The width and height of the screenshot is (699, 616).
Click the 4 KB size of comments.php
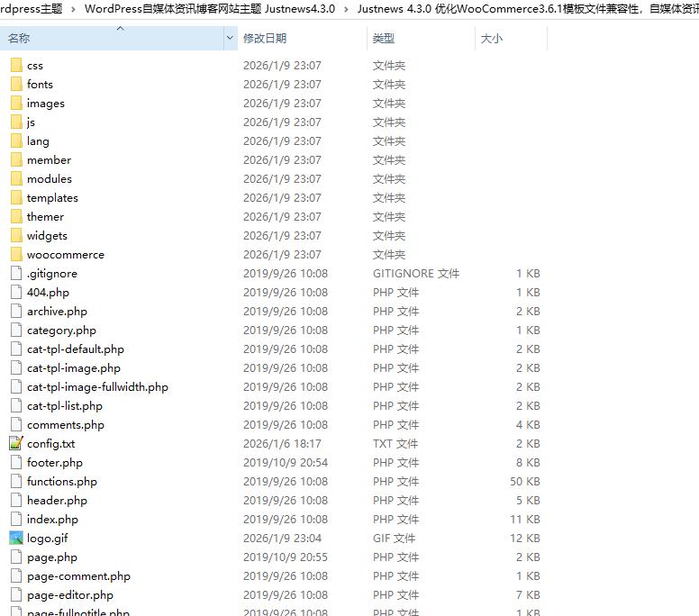click(528, 424)
